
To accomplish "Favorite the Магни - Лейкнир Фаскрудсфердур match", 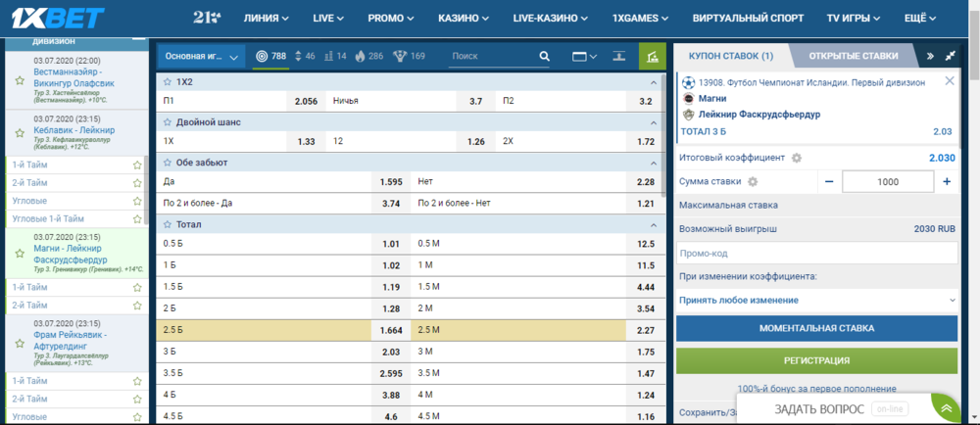I will tap(20, 254).
